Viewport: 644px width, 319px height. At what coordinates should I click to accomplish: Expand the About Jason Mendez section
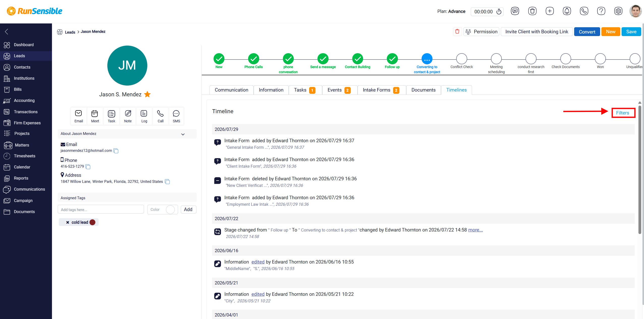click(183, 134)
